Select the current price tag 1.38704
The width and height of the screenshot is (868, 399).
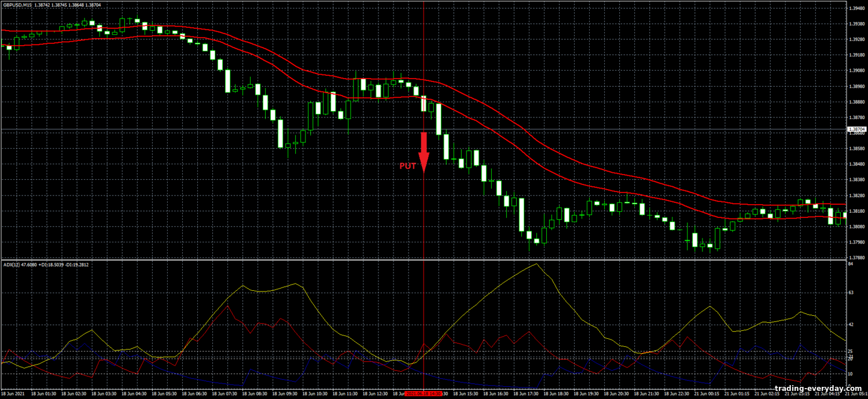click(x=856, y=129)
